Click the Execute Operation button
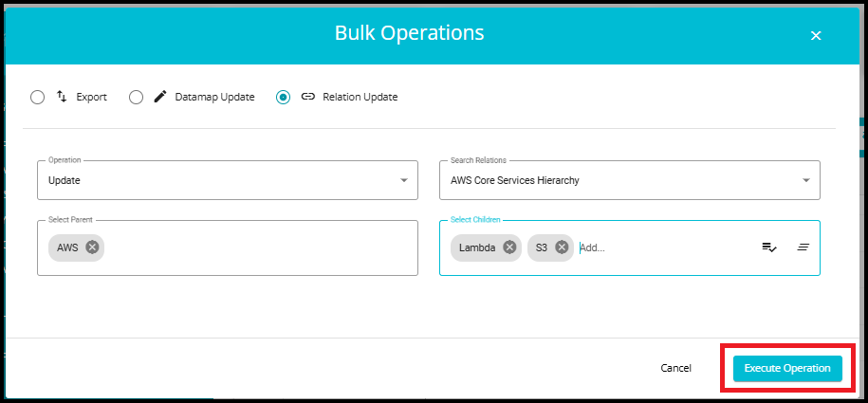 [x=786, y=368]
